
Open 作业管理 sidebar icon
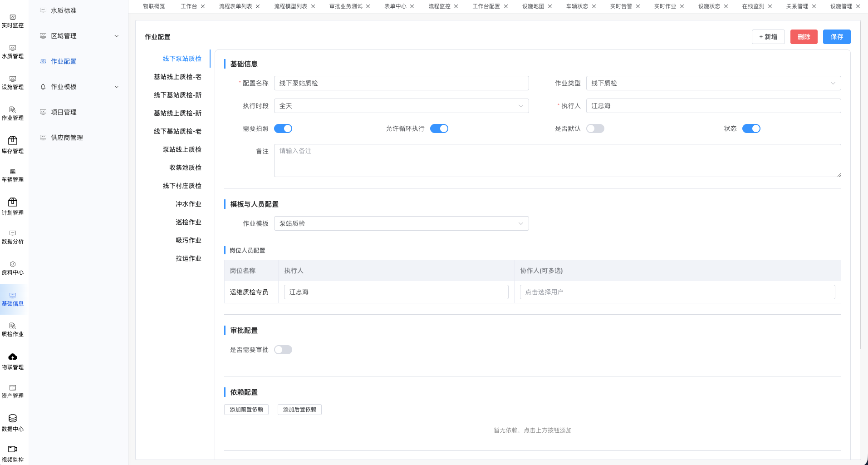click(x=13, y=110)
